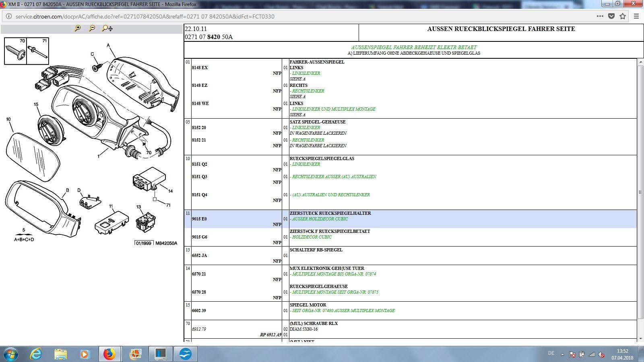The image size is (644, 362).
Task: Click FAHRER-AUSSENSPIEGEL heading
Action: pos(317,62)
